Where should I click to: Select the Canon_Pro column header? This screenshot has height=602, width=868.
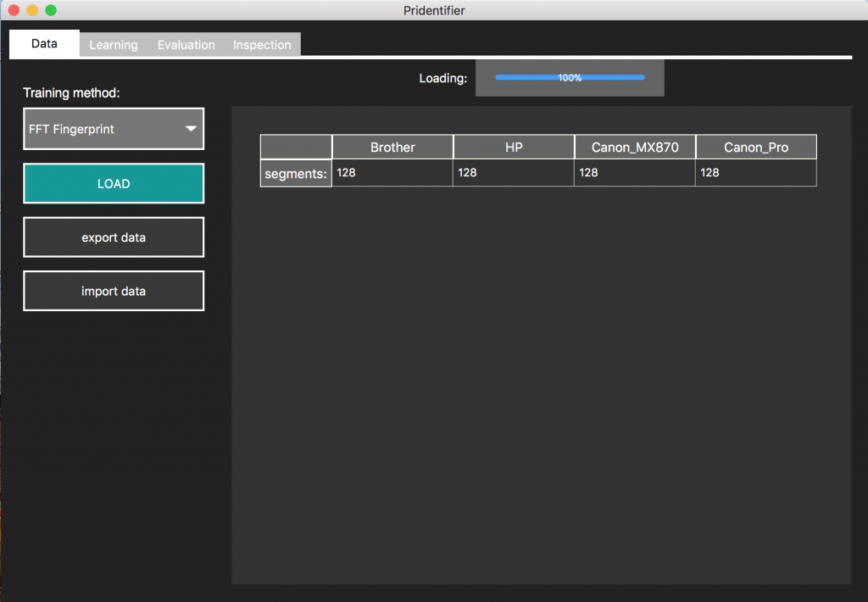(756, 148)
